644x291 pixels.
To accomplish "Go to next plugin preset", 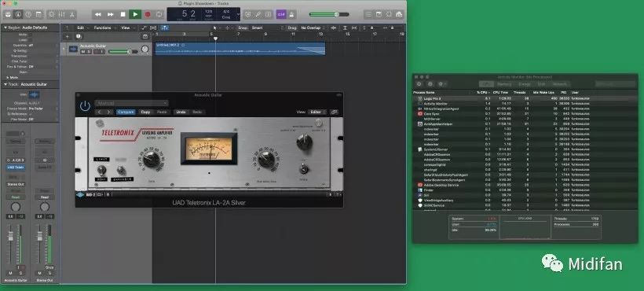I will 108,112.
